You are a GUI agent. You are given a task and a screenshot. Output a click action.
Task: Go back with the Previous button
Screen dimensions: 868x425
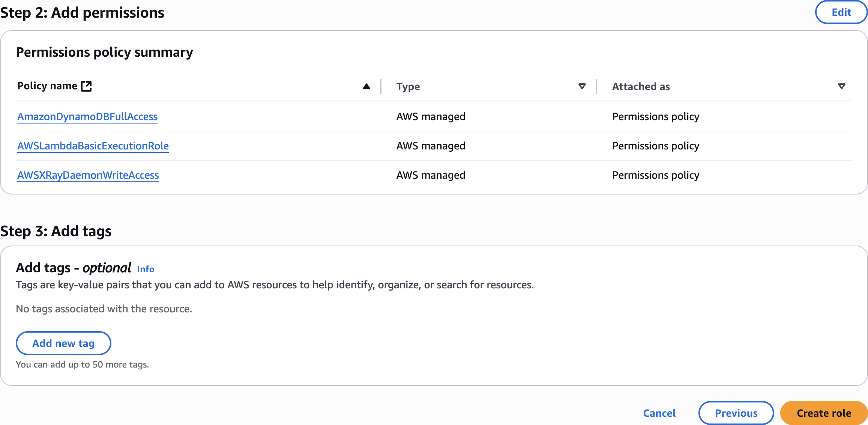[736, 413]
